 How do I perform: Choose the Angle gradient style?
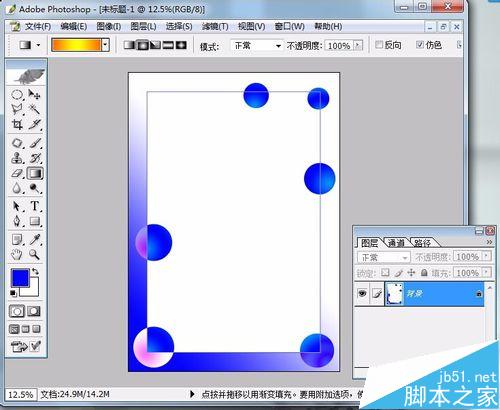(x=155, y=45)
